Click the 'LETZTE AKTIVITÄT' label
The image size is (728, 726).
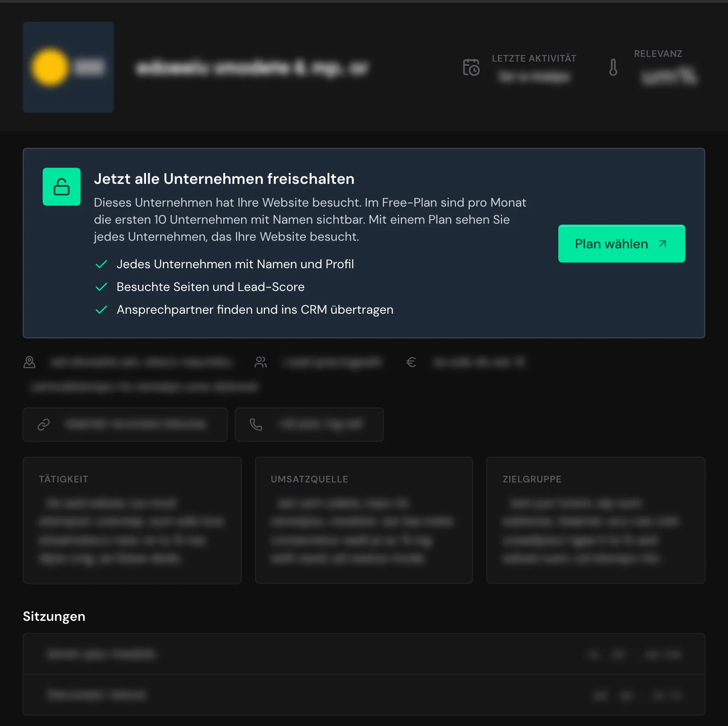(534, 58)
